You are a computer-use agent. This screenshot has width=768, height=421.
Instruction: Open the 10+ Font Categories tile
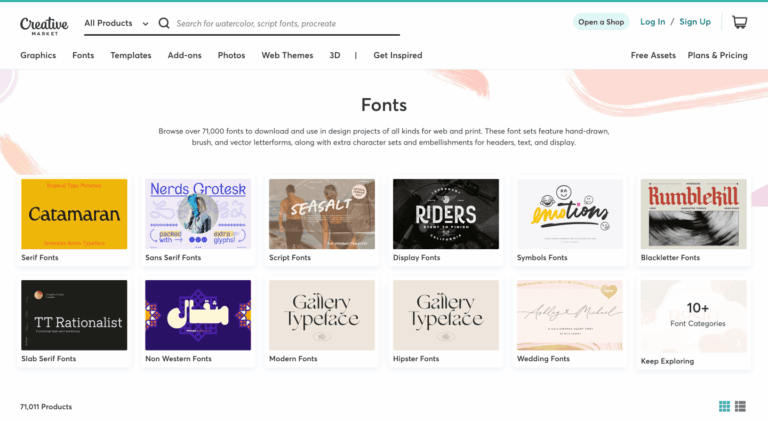694,316
